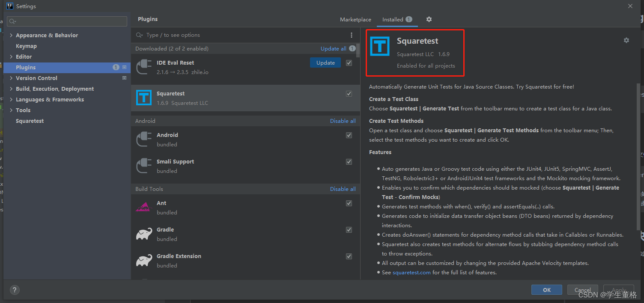Image resolution: width=644 pixels, height=303 pixels.
Task: Disable the Squaretest plugin checkbox
Action: click(349, 94)
